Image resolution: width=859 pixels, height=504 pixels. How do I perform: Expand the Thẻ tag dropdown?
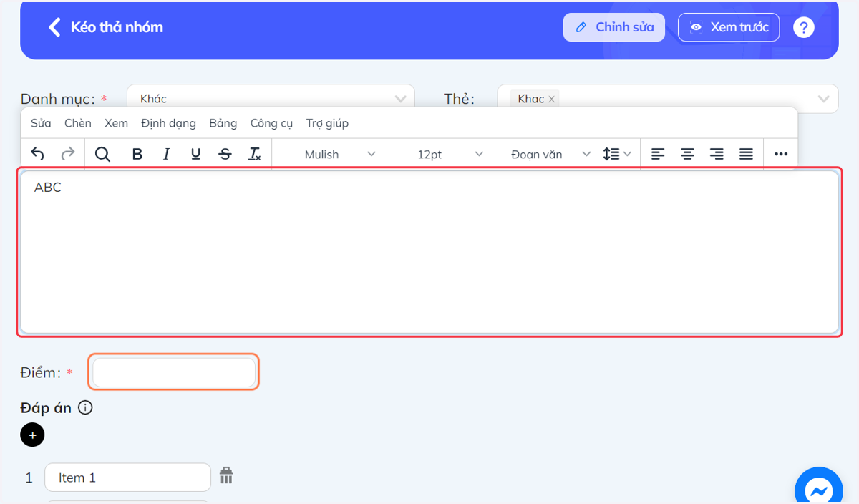823,99
